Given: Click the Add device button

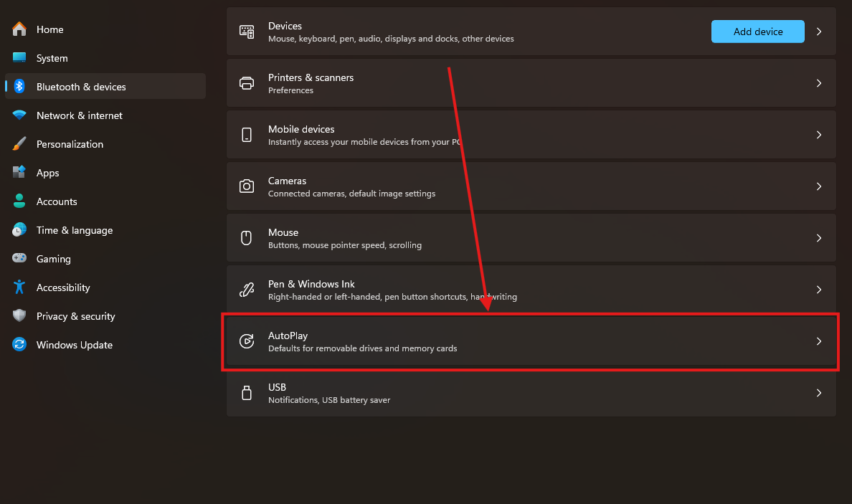Looking at the screenshot, I should point(757,32).
